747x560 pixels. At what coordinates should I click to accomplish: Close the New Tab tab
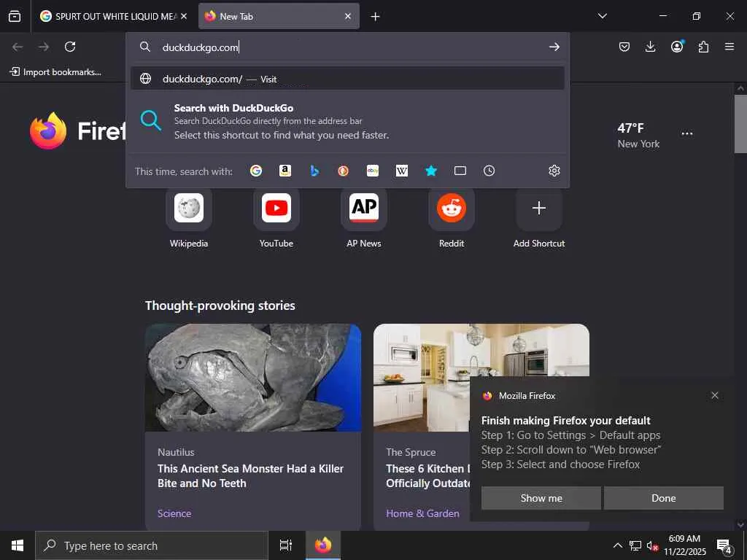click(348, 16)
